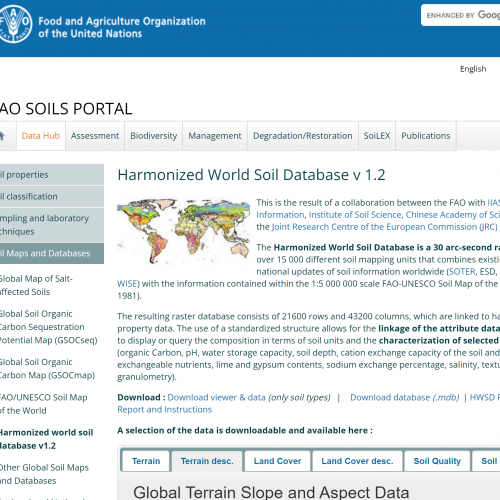Open the English language selector
This screenshot has width=500, height=500.
[473, 69]
